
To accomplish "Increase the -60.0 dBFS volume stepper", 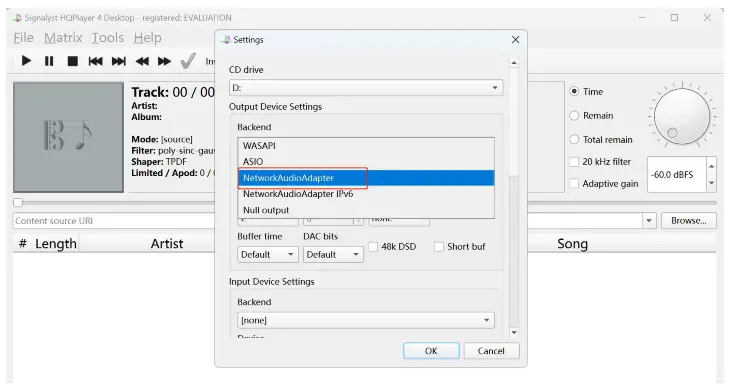I will [x=711, y=166].
